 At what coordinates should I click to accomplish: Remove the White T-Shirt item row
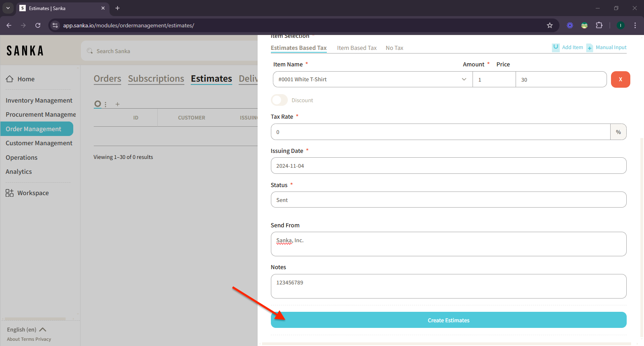tap(620, 79)
